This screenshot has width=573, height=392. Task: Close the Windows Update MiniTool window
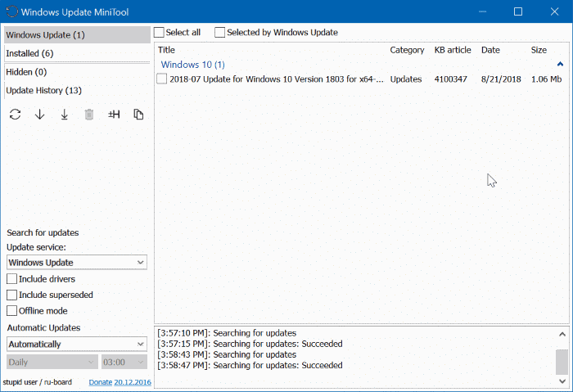pyautogui.click(x=554, y=11)
